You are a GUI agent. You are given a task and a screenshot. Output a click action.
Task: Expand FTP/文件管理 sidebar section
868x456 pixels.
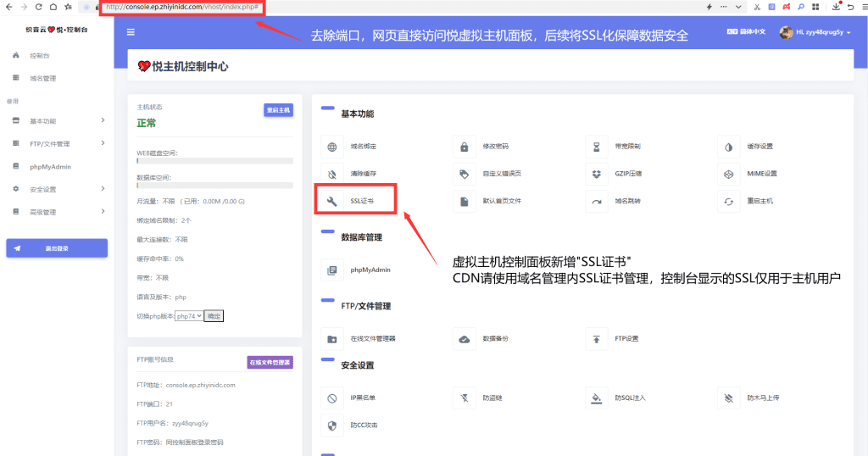pos(56,144)
